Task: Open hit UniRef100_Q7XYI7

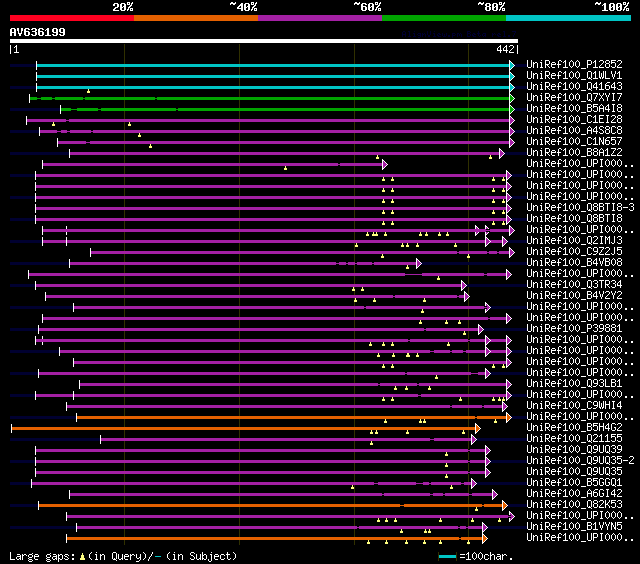Action: (574, 98)
